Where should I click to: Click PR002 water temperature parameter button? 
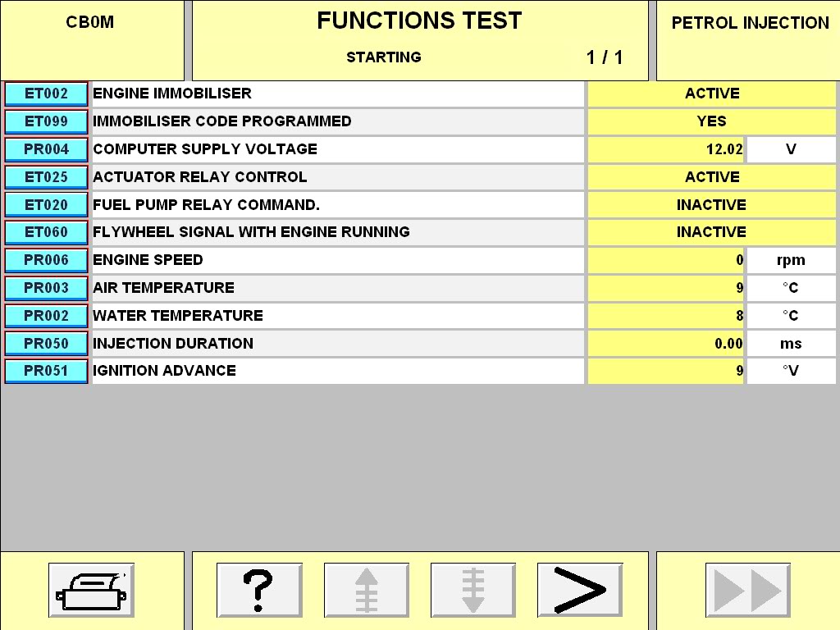tap(46, 316)
